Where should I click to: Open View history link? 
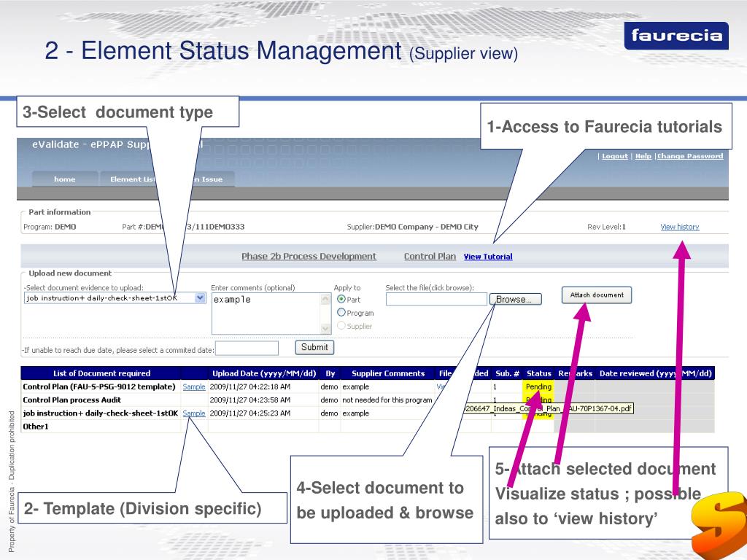(x=680, y=227)
